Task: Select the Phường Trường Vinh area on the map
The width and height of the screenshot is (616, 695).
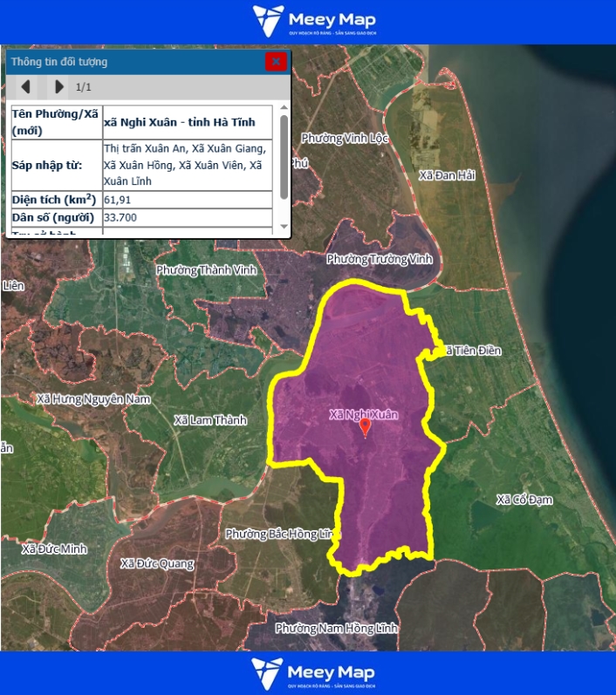Action: coord(380,259)
